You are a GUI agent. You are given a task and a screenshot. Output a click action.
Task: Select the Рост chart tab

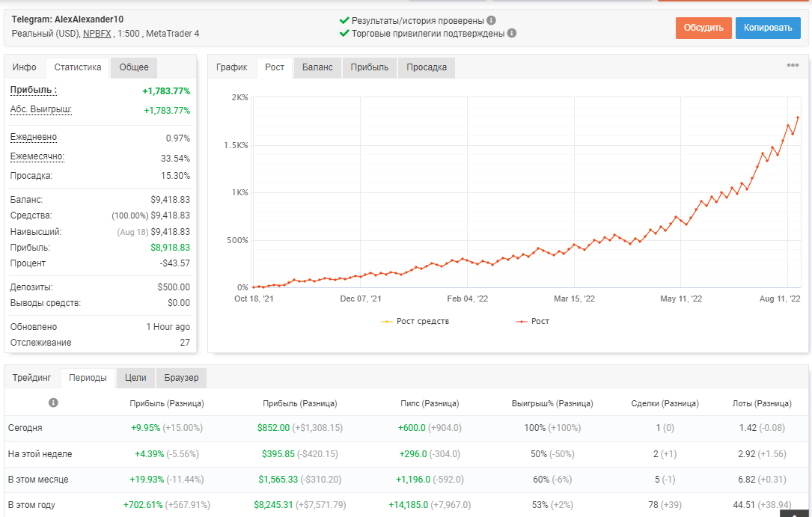(x=275, y=67)
